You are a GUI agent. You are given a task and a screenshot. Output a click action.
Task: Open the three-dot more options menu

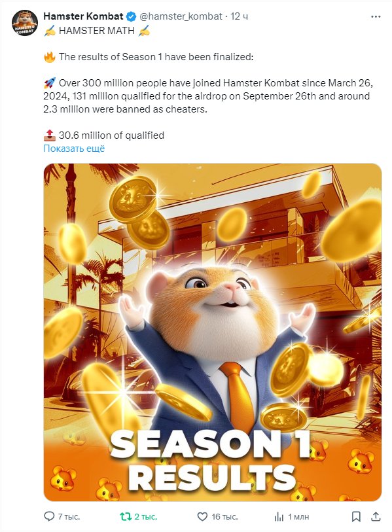click(376, 16)
